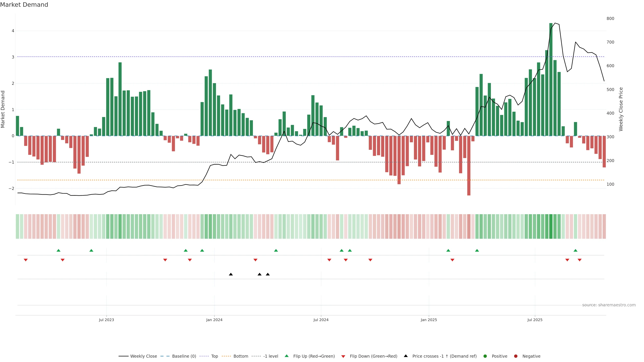Click the red Negative circle legend icon

point(516,356)
